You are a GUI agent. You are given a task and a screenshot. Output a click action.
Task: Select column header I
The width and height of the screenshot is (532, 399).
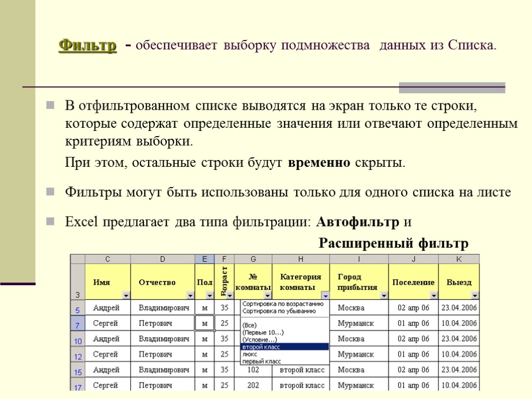(x=359, y=259)
